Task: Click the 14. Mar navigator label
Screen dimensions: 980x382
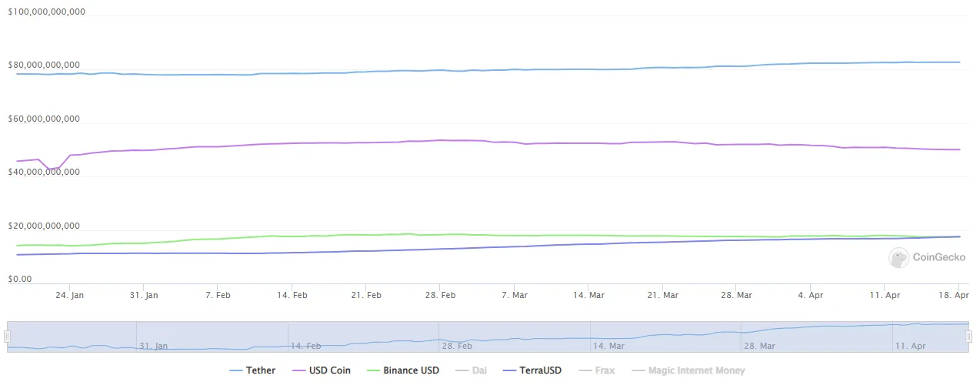Action: pos(609,347)
